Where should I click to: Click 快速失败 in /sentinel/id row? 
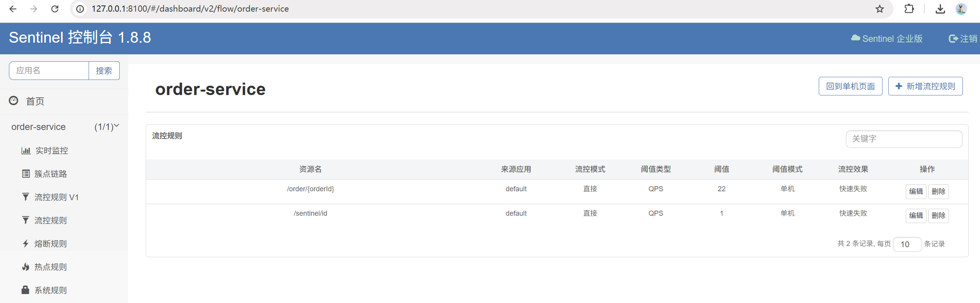pos(853,213)
